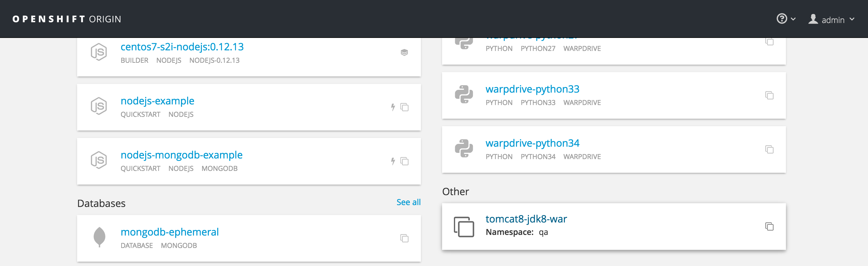
Task: Open the mongodb-ephemeral template
Action: tap(170, 232)
